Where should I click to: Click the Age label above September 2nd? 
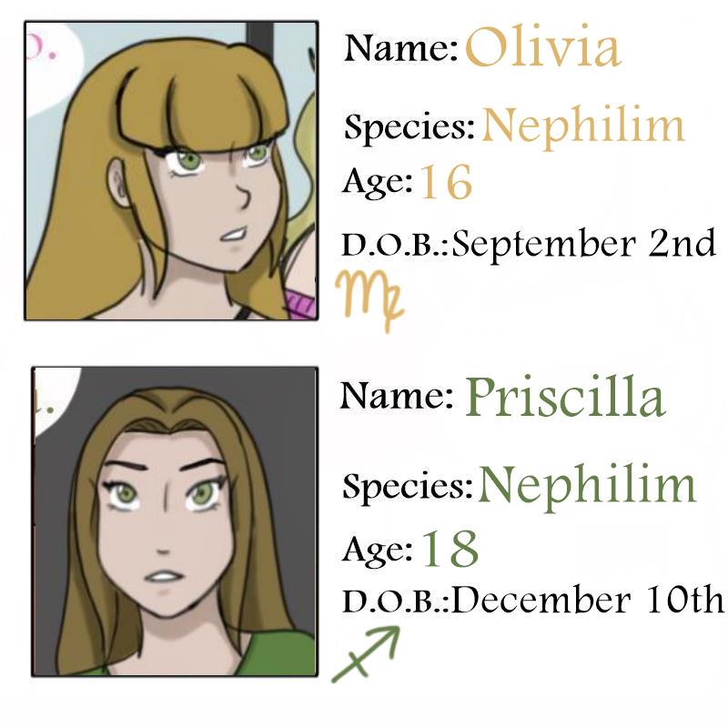coord(378,182)
